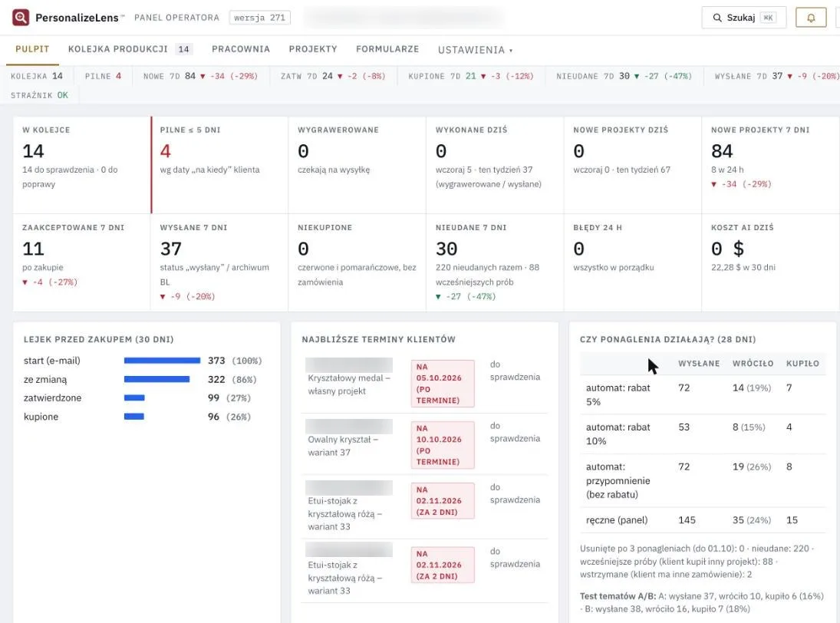The width and height of the screenshot is (840, 623).
Task: Click the zatwierdzone funnel row label
Action: pyautogui.click(x=52, y=398)
